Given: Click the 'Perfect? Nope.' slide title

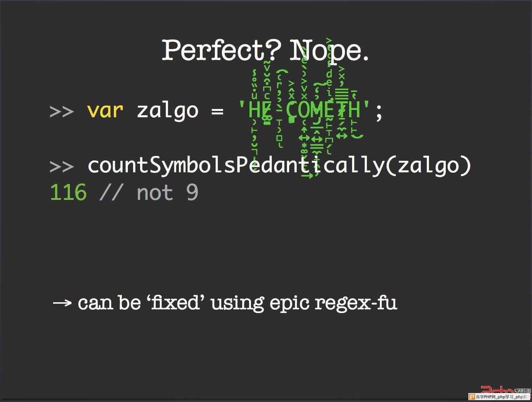Looking at the screenshot, I should coord(265,50).
